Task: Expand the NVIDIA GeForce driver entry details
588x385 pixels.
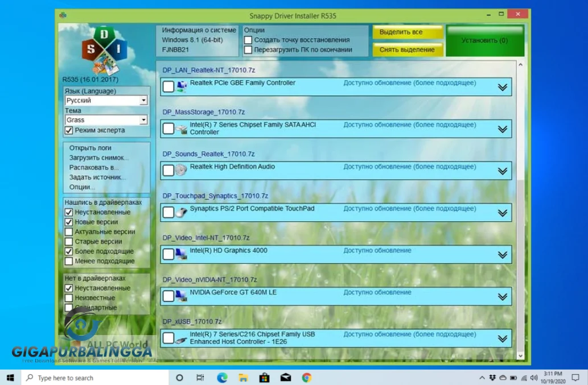Action: tap(503, 296)
